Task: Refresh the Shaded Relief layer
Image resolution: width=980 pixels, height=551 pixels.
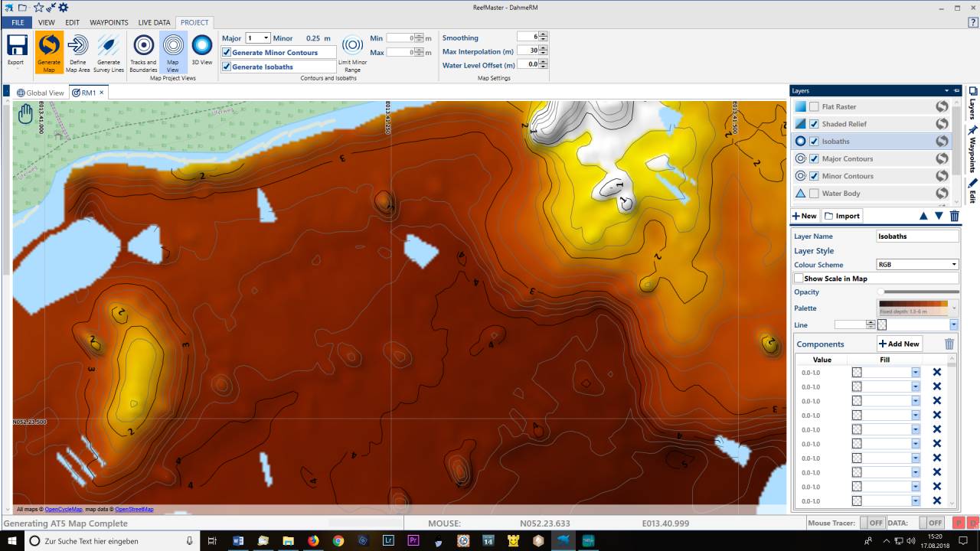Action: (x=941, y=124)
